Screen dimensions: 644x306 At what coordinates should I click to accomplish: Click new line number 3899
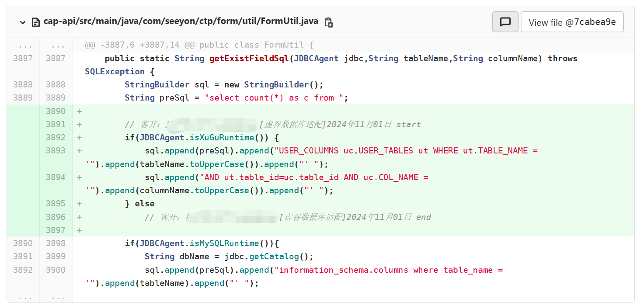click(x=56, y=256)
